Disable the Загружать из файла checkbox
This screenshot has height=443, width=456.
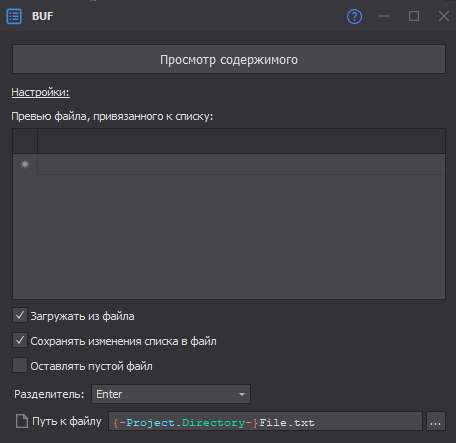tap(20, 315)
